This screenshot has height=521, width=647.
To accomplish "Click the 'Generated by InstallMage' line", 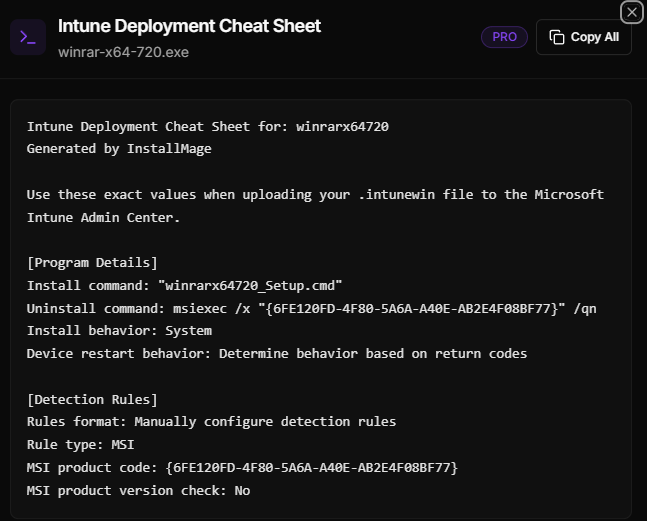I will click(119, 149).
